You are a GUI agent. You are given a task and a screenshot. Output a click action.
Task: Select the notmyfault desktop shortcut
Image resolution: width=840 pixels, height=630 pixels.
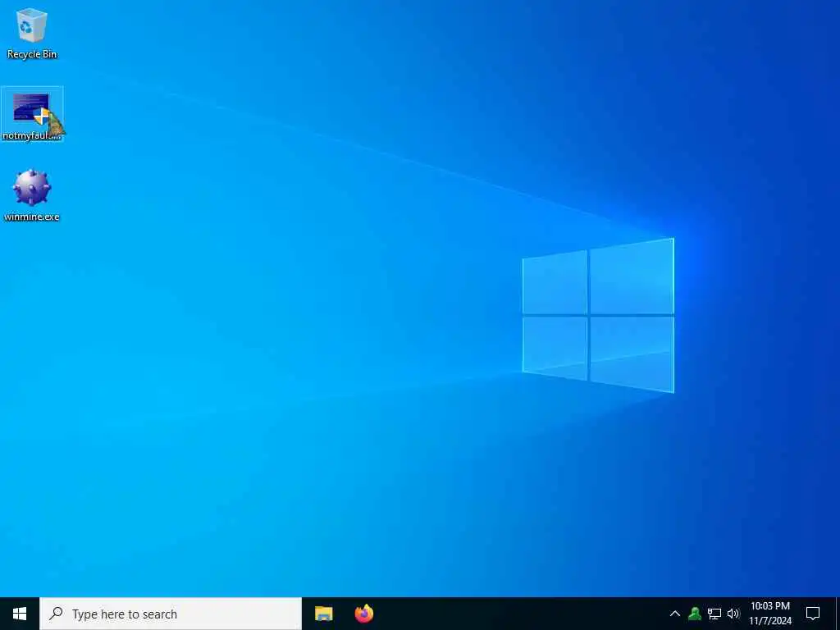pyautogui.click(x=32, y=113)
